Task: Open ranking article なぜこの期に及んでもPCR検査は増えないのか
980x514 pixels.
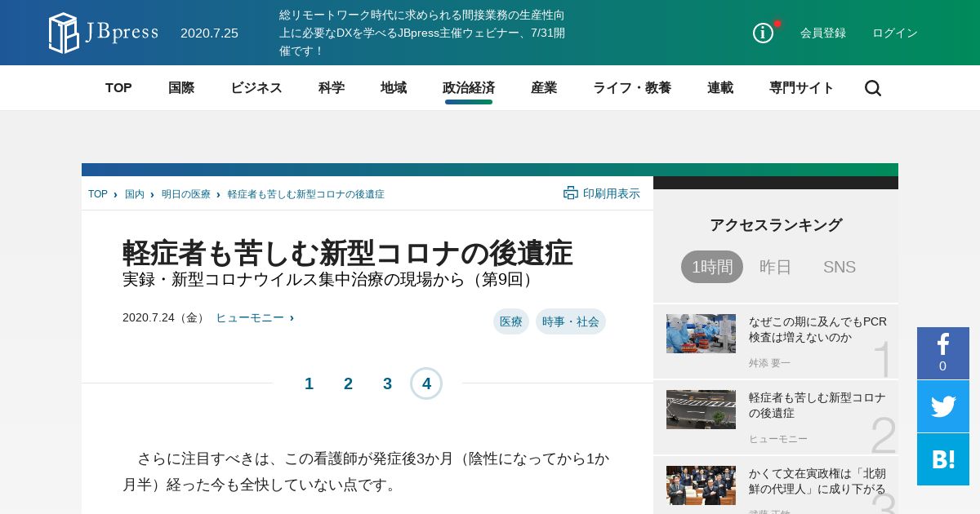Action: [817, 330]
